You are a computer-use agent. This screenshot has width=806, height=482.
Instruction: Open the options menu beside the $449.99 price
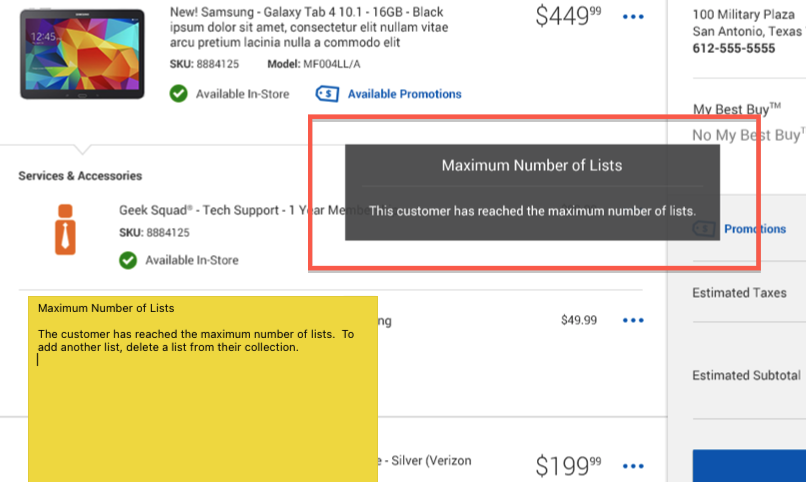coord(633,17)
